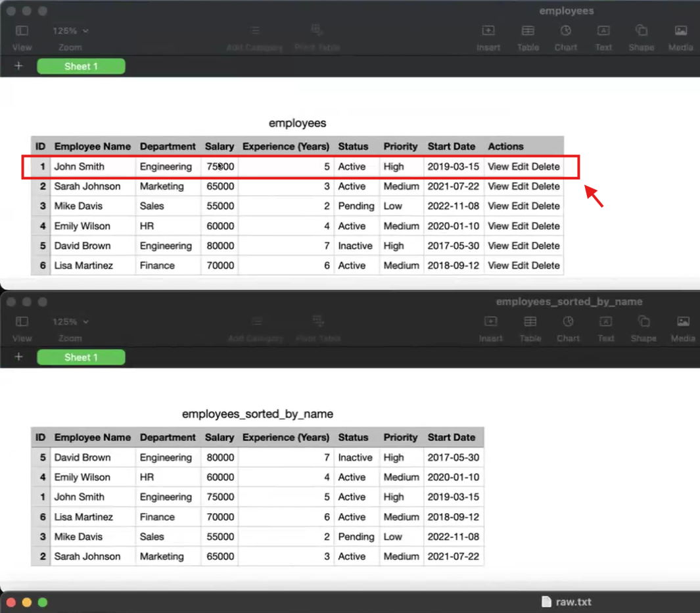This screenshot has width=700, height=613.
Task: Click Table icon in employees_sorted_by_name window
Action: pos(530,321)
